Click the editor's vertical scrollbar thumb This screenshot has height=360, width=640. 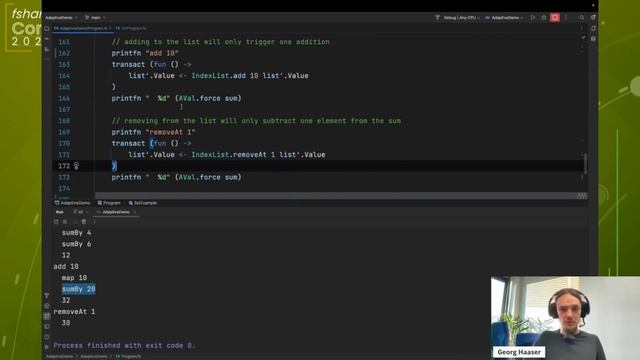tap(585, 163)
